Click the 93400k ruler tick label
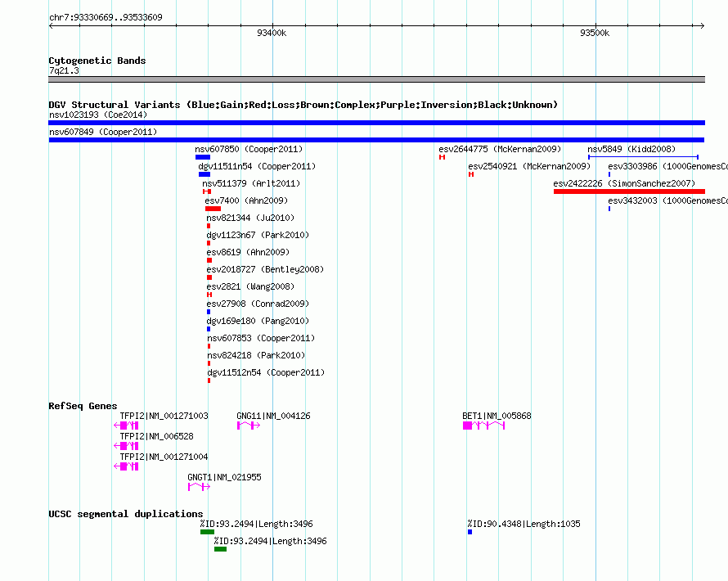This screenshot has width=728, height=581. [x=272, y=33]
